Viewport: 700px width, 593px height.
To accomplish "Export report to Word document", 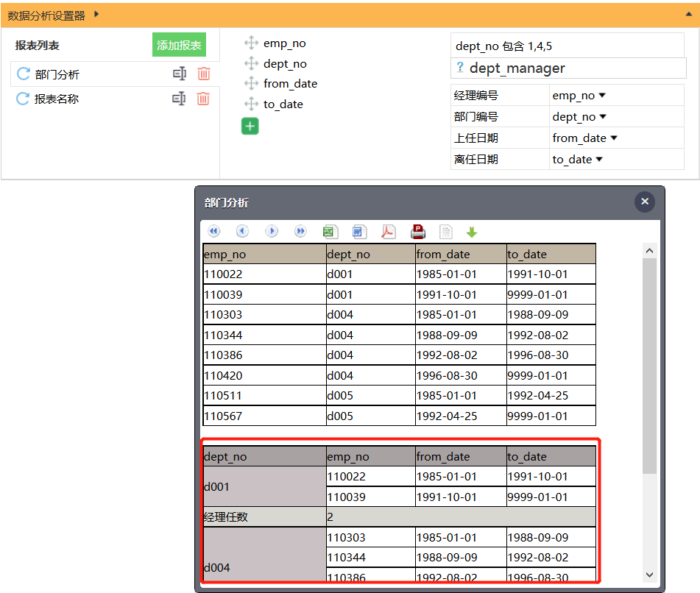I will click(359, 232).
